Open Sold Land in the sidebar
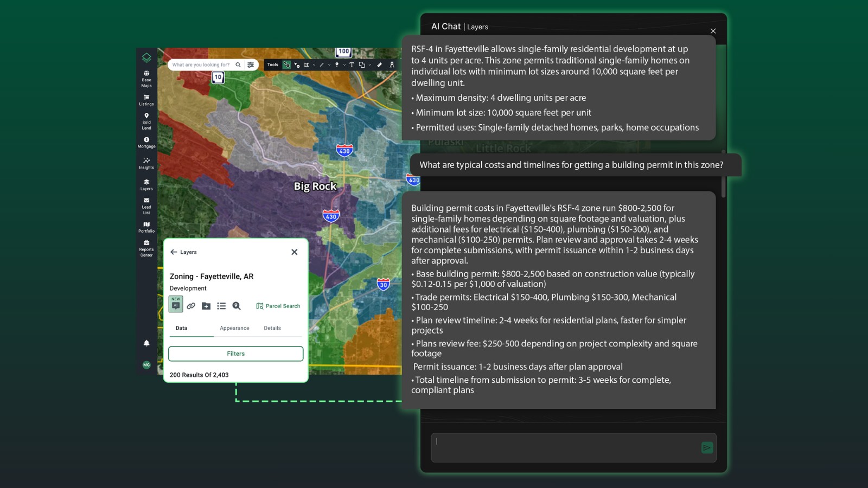This screenshot has height=488, width=868. [146, 121]
